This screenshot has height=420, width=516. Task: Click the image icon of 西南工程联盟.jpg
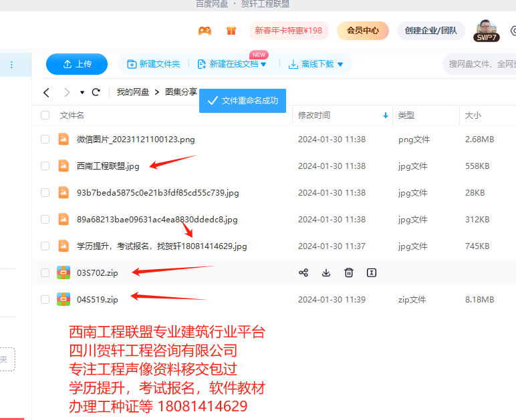coord(63,166)
